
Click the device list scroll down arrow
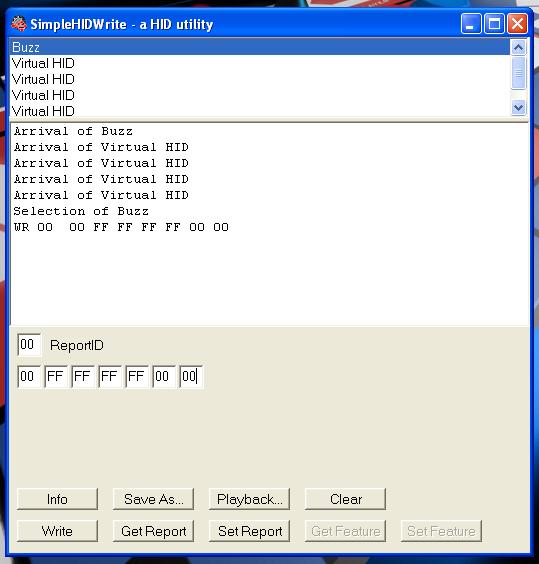[518, 107]
